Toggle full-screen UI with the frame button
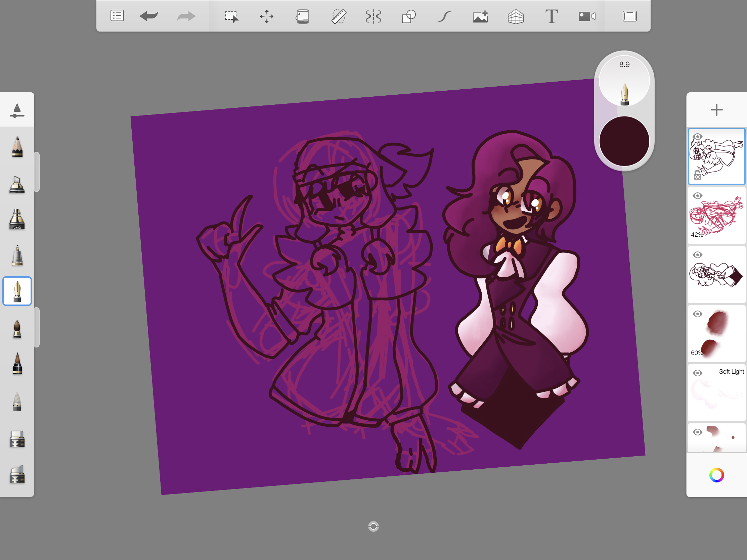 pos(629,16)
